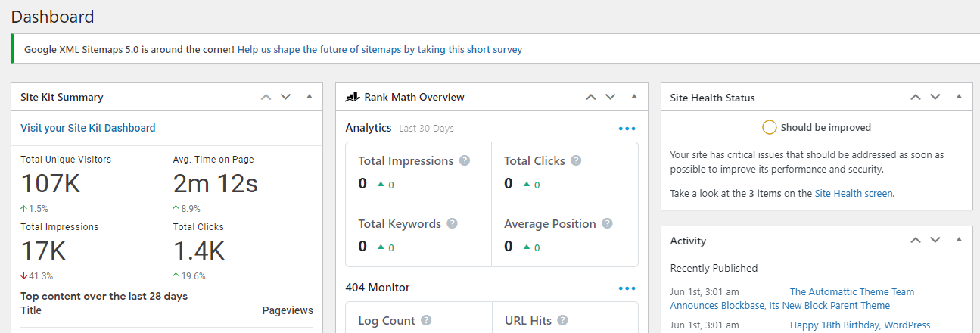Image resolution: width=980 pixels, height=333 pixels.
Task: Click the 2m 12s average time value
Action: pos(216,184)
